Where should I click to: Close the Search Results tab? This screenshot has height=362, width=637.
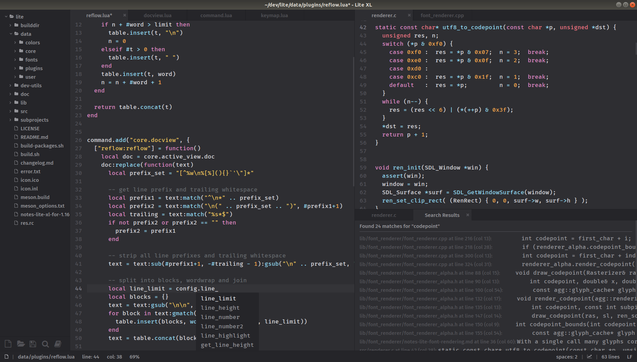468,215
